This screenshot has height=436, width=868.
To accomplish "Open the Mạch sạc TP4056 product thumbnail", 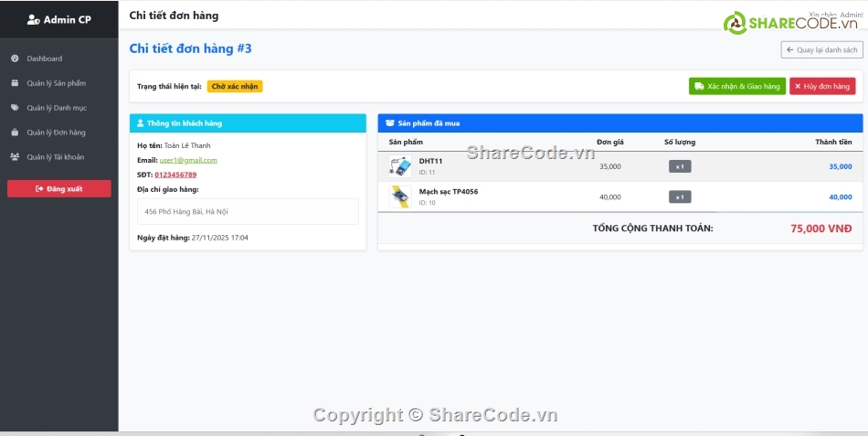I will [x=399, y=197].
